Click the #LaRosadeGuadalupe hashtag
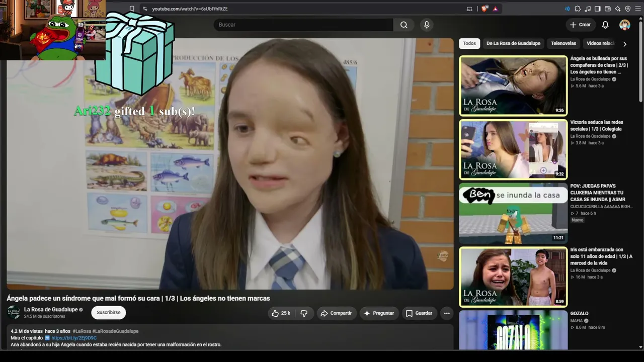Screen dimensions: 644x362 click(115, 331)
